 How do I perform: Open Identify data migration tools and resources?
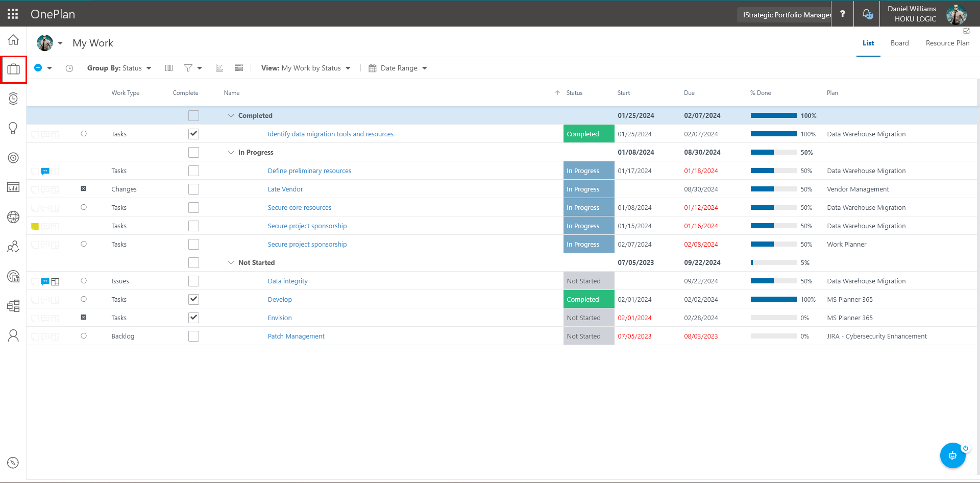click(331, 134)
